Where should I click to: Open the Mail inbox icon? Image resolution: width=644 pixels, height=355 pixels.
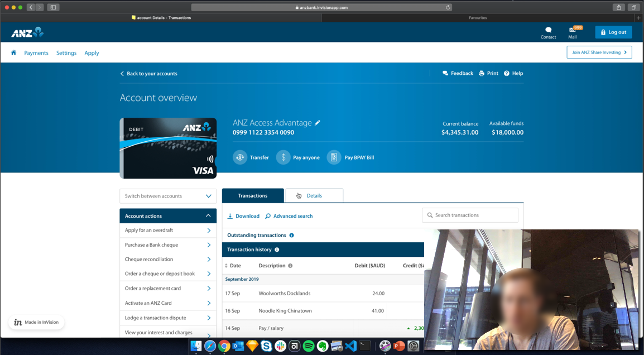point(572,30)
